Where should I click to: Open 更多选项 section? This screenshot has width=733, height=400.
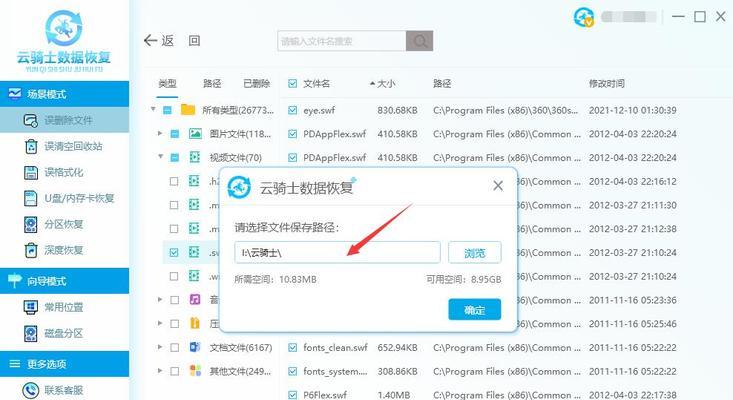click(65, 364)
